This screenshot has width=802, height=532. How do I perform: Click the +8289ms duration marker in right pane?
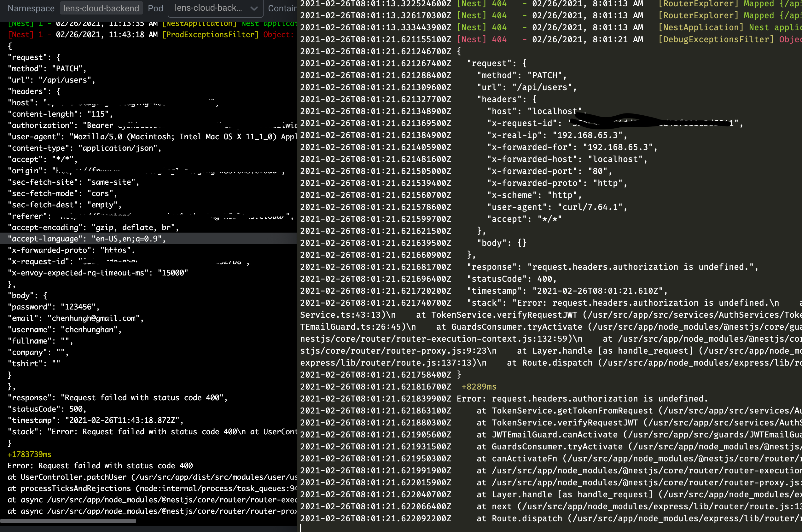coord(478,386)
